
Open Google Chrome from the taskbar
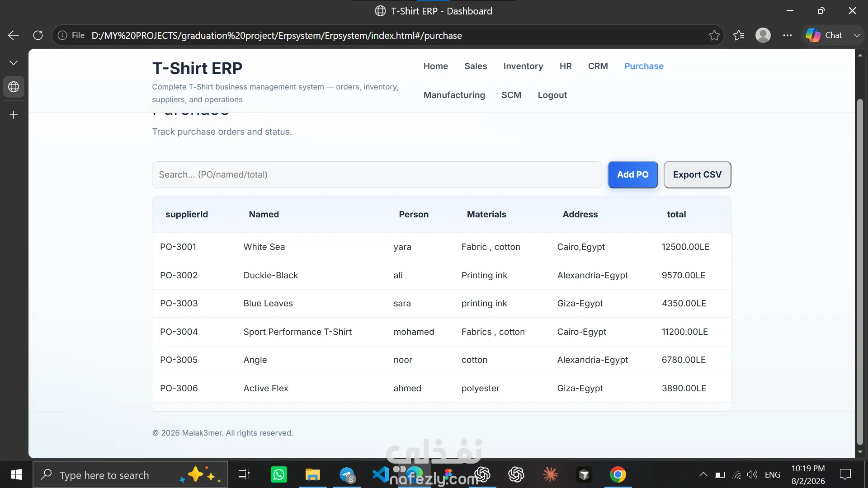click(x=618, y=474)
